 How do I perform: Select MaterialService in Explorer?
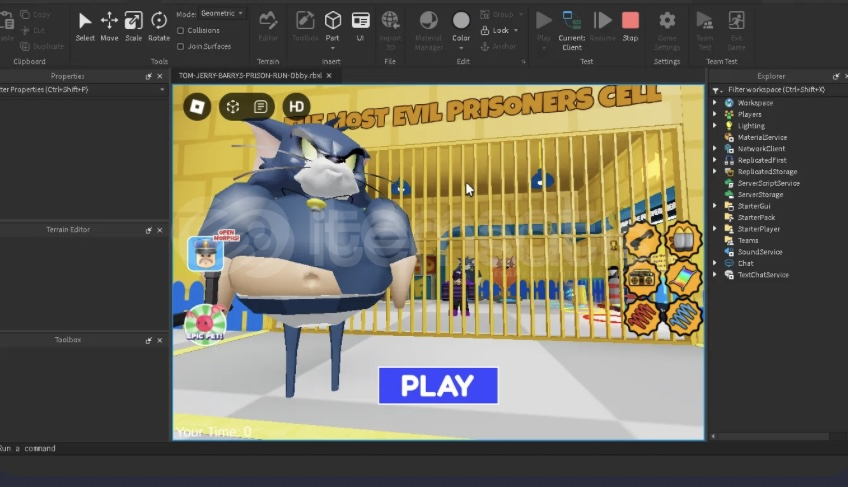[762, 137]
